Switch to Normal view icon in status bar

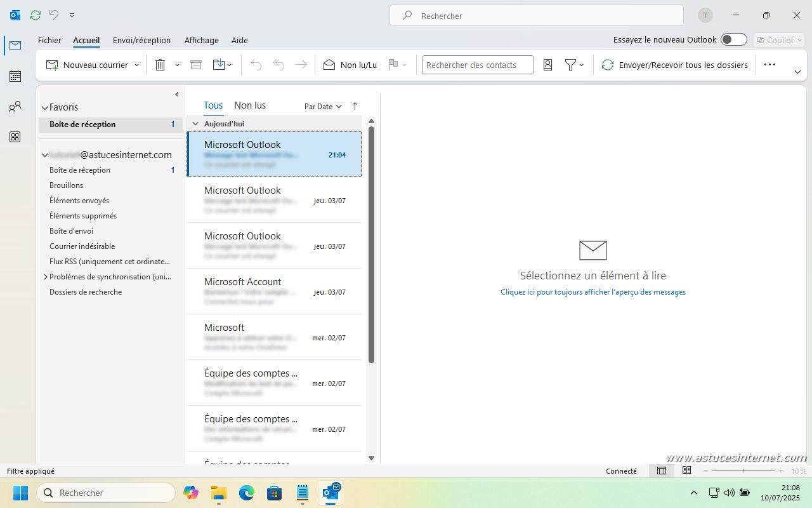[x=662, y=471]
